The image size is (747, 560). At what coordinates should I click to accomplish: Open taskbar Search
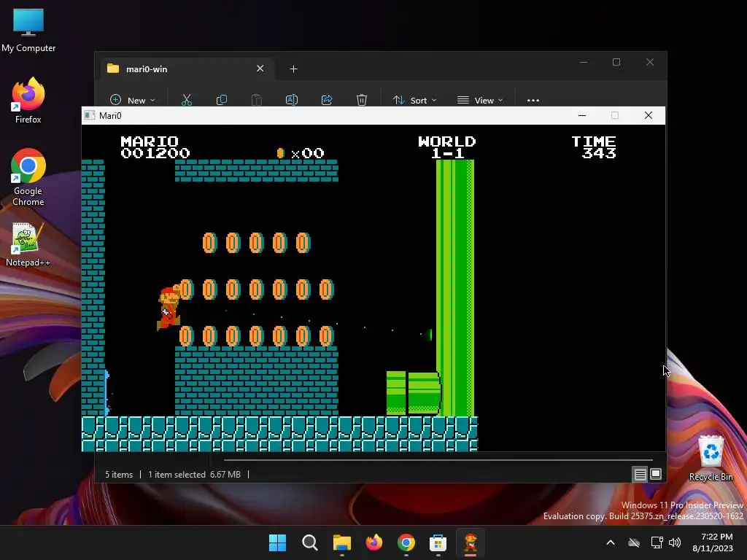[x=309, y=542]
